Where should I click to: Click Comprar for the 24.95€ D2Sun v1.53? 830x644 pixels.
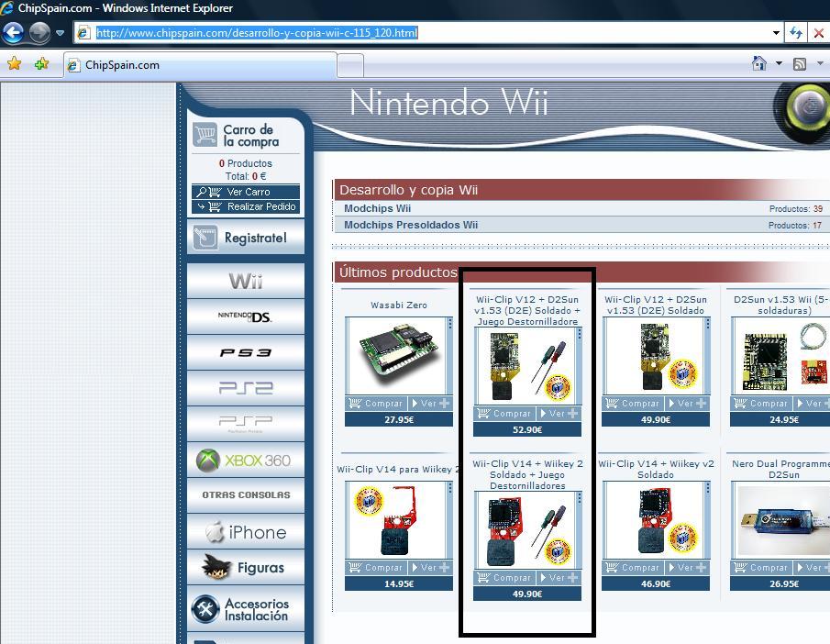point(762,403)
